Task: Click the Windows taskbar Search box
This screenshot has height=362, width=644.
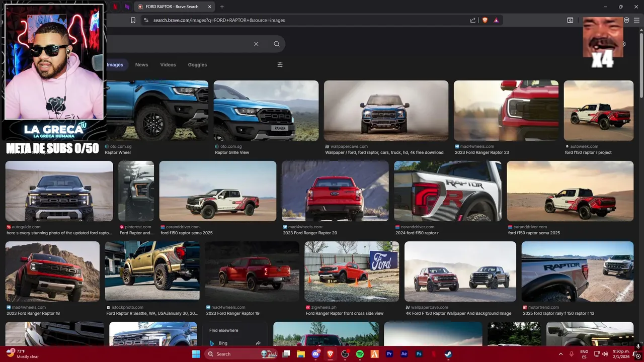Action: (242, 354)
